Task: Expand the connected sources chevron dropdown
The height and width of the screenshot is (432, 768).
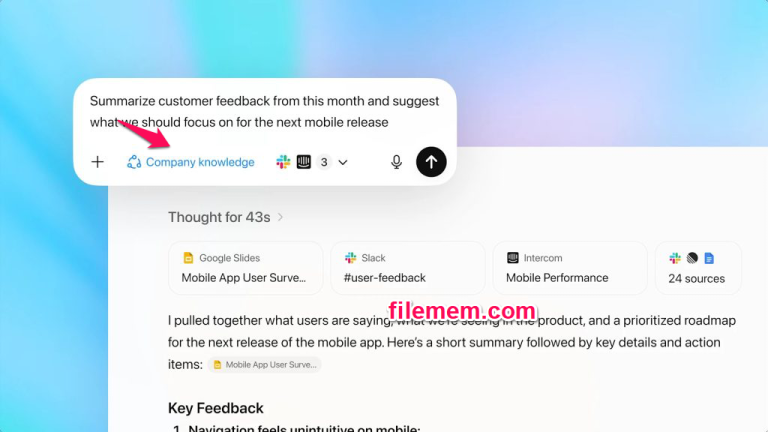Action: (x=343, y=162)
